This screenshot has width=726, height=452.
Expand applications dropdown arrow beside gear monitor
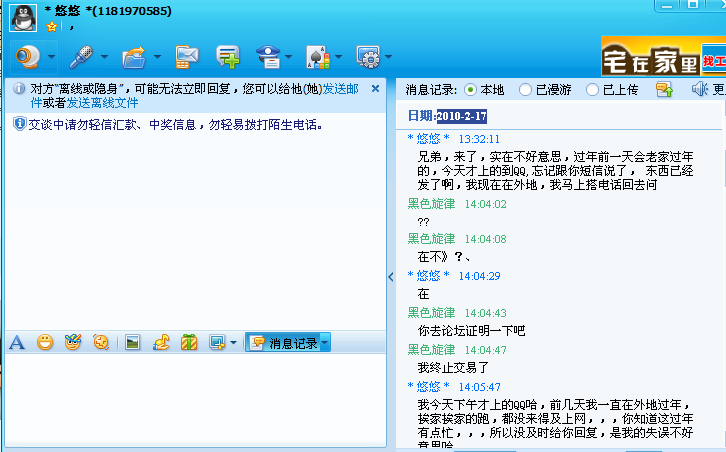click(x=388, y=57)
